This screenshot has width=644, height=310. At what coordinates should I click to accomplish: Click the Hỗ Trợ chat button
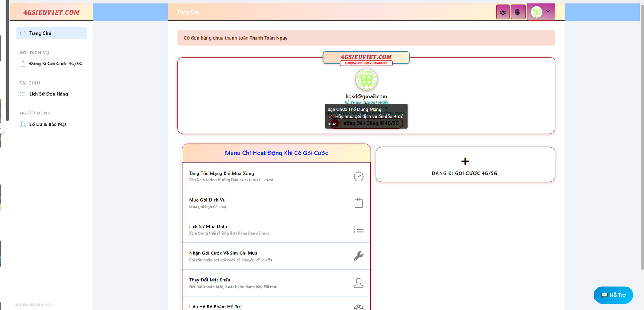(x=613, y=295)
